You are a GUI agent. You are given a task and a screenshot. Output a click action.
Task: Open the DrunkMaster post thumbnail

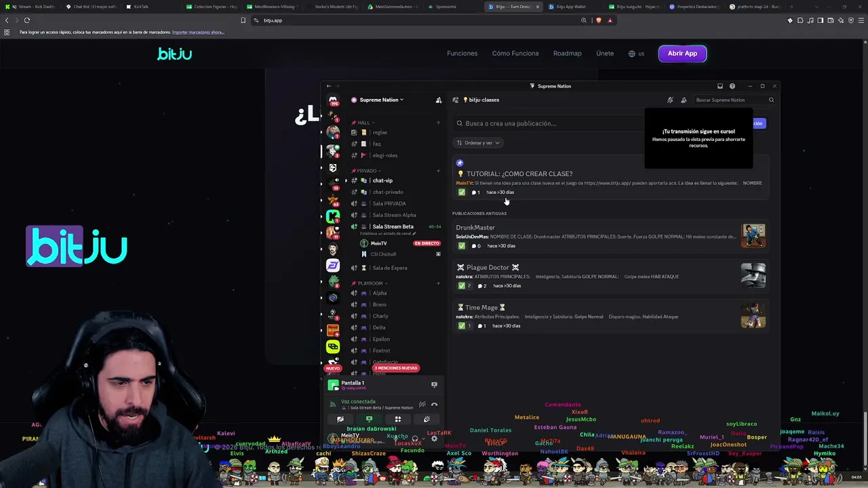[x=753, y=237]
